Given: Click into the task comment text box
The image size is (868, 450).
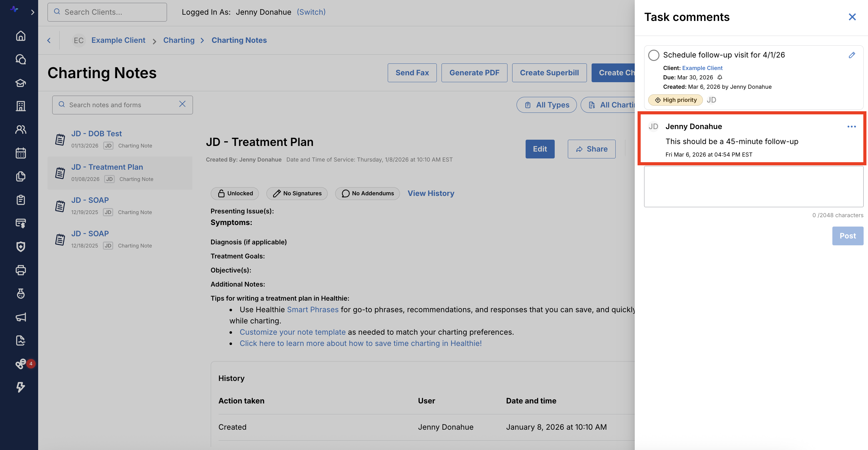Looking at the screenshot, I should pyautogui.click(x=753, y=186).
